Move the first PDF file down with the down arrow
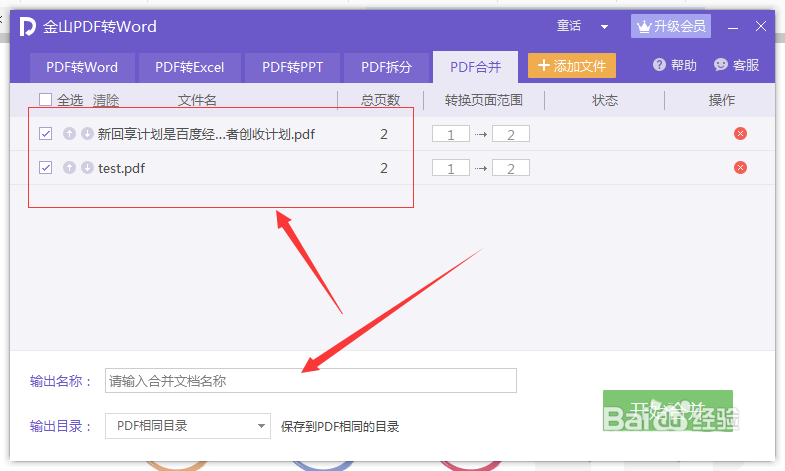The height and width of the screenshot is (471, 785). point(87,134)
